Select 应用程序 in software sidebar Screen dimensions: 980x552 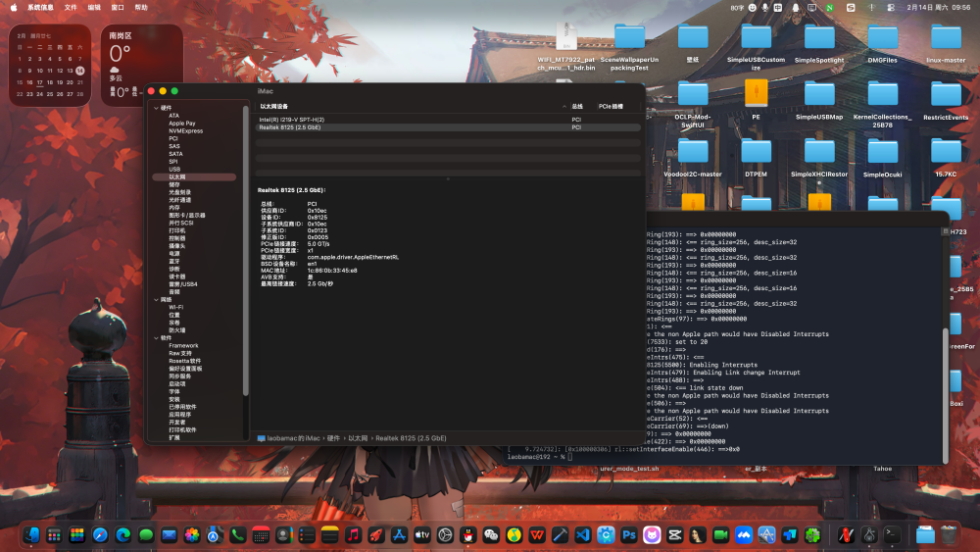pyautogui.click(x=180, y=415)
